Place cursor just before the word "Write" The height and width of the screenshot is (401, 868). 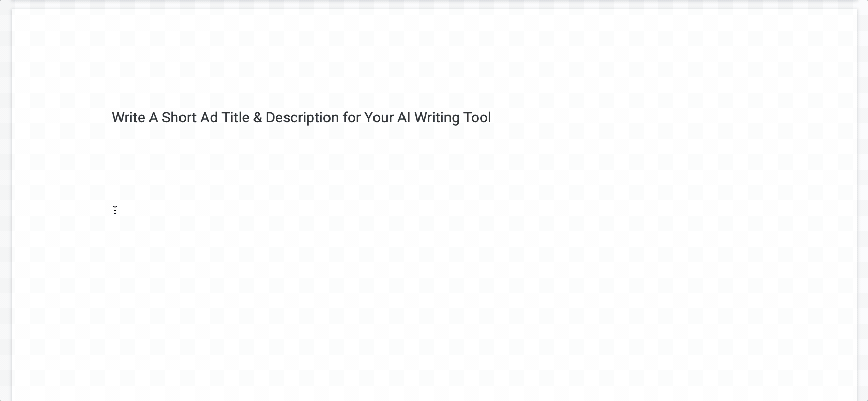112,118
